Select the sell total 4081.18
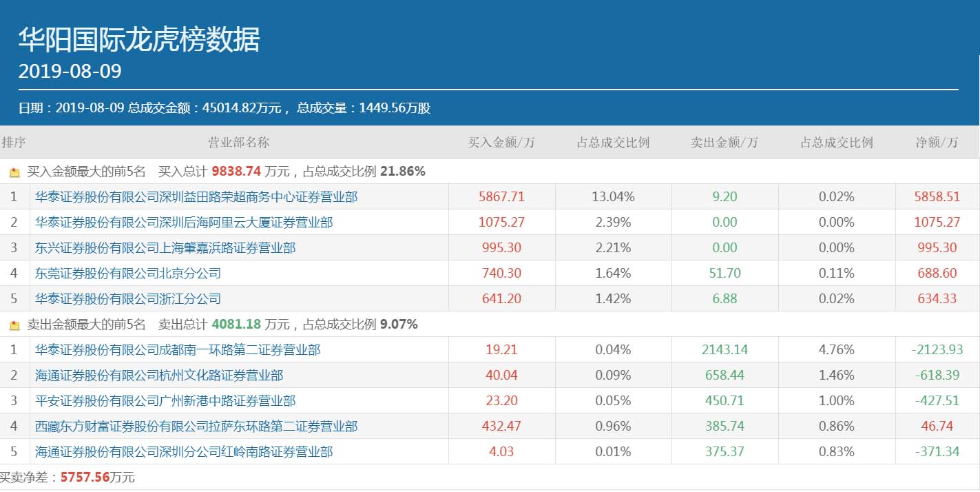The width and height of the screenshot is (980, 492). tap(237, 325)
